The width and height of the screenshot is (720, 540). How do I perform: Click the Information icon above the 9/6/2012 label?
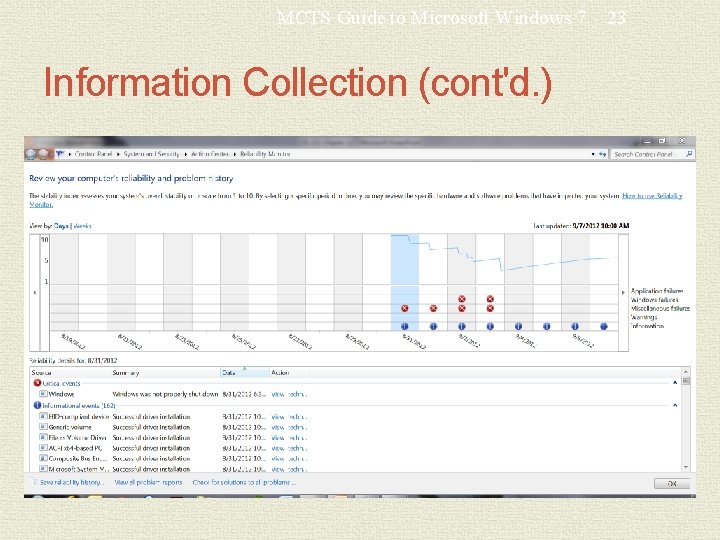pyautogui.click(x=575, y=326)
